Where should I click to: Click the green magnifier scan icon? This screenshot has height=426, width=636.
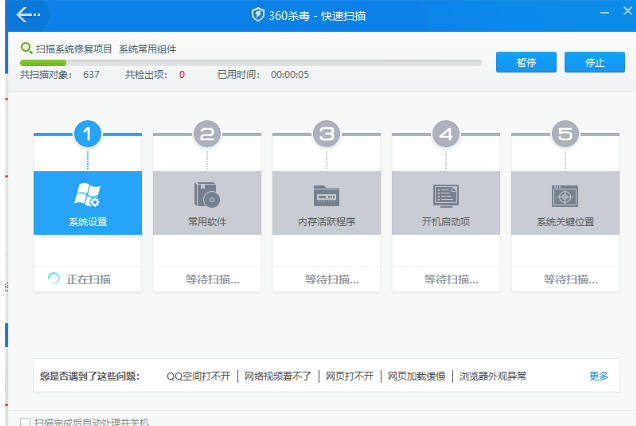(x=26, y=48)
